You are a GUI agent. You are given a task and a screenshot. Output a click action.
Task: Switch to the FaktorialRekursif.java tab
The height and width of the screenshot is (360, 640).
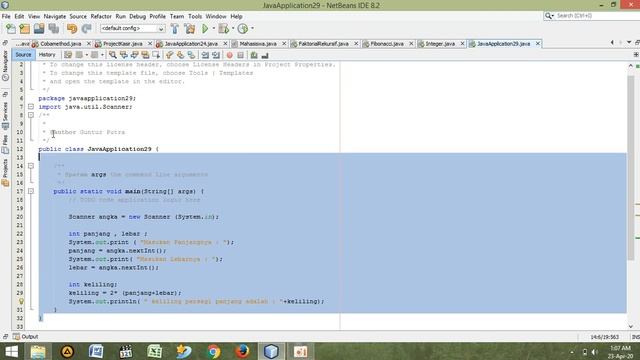(x=323, y=44)
